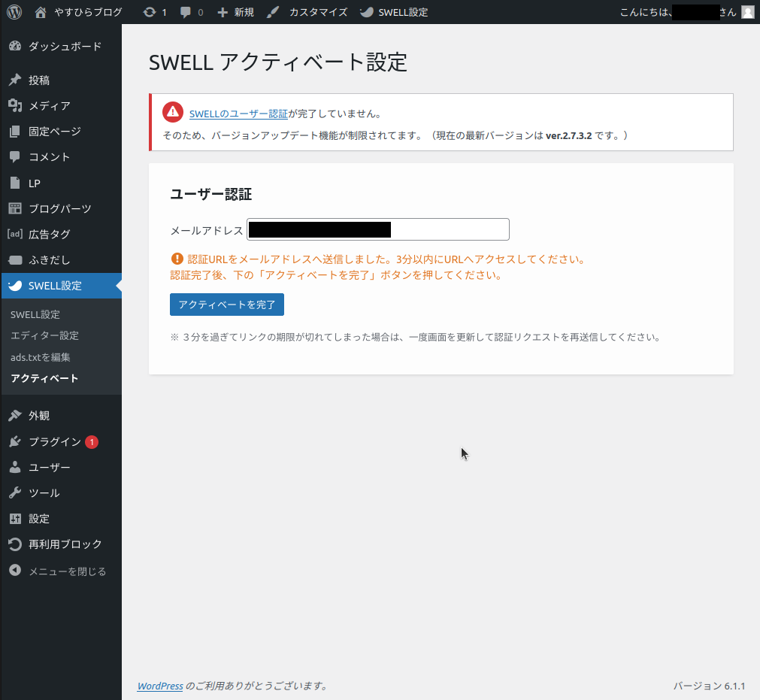Open the SWELL設定 submenu item
The image size is (760, 700).
[35, 314]
